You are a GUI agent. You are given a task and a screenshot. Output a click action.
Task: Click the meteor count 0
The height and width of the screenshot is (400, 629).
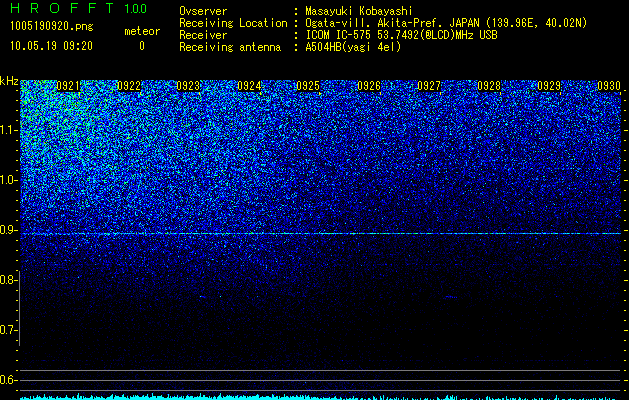click(x=142, y=46)
